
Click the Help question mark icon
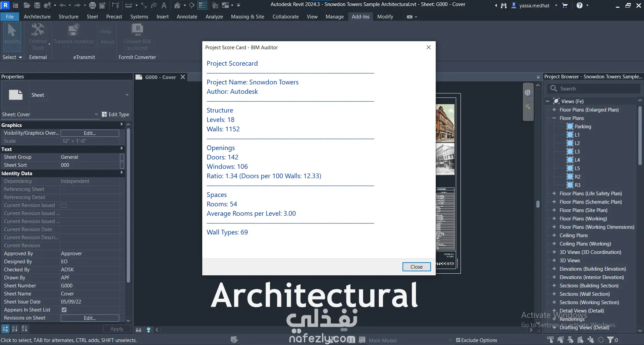pyautogui.click(x=580, y=5)
